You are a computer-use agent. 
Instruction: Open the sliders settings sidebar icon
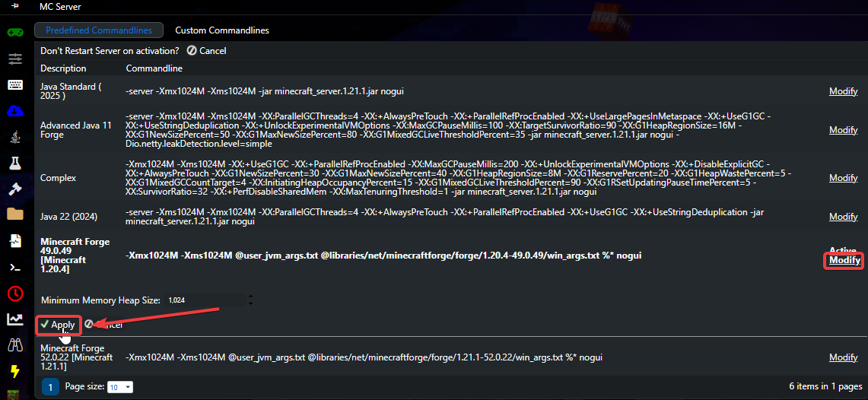pos(15,58)
